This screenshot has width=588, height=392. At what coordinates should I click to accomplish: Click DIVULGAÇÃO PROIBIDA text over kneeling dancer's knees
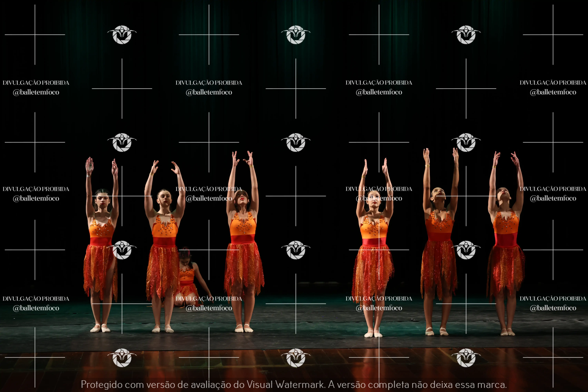tap(209, 299)
